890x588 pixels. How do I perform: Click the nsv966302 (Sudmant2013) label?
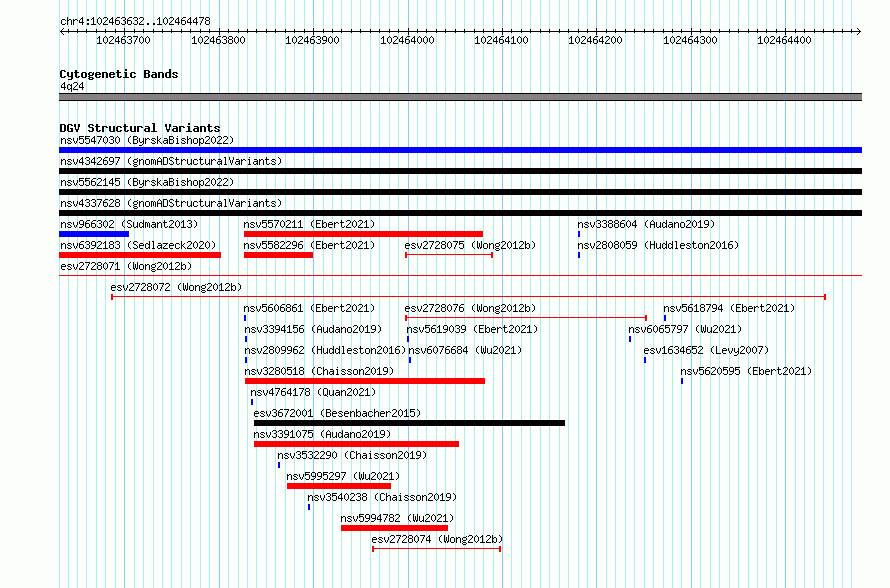[x=129, y=224]
